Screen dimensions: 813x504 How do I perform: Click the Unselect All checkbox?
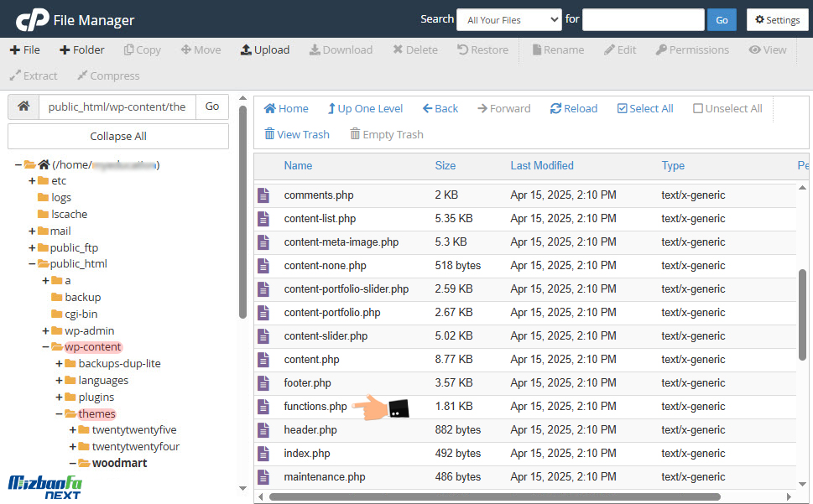pos(698,109)
